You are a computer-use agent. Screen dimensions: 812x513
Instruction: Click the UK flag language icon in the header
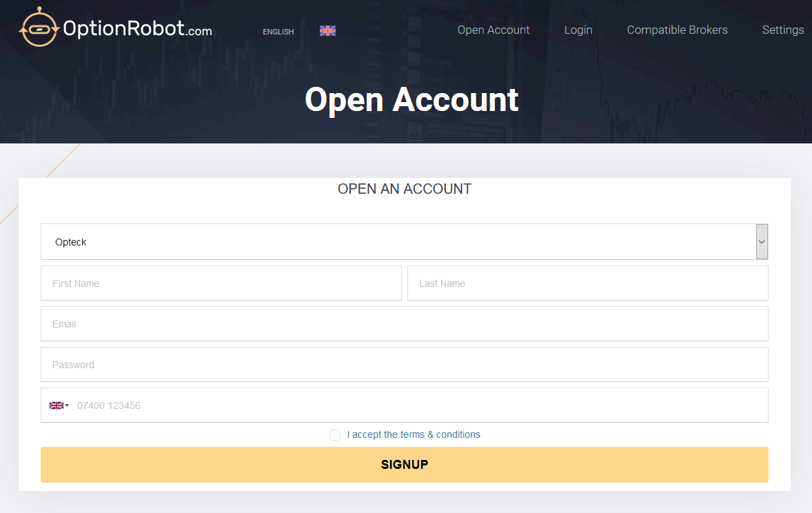[x=327, y=30]
